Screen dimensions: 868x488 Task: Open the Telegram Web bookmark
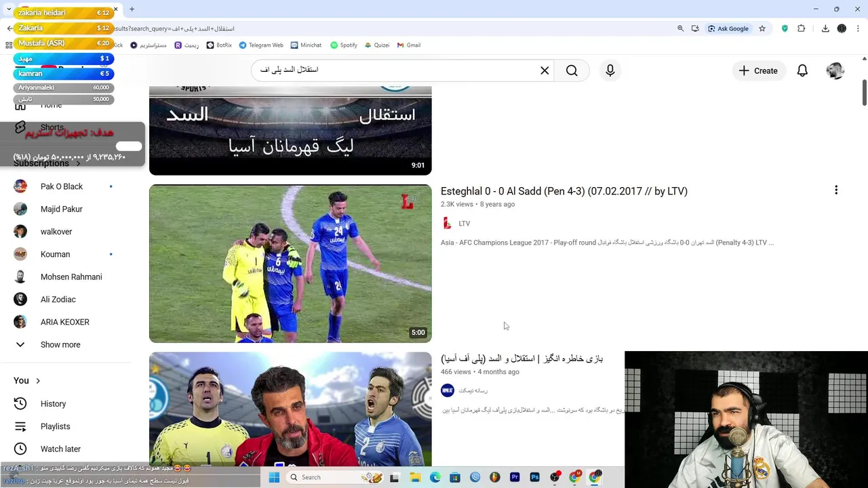tap(261, 45)
